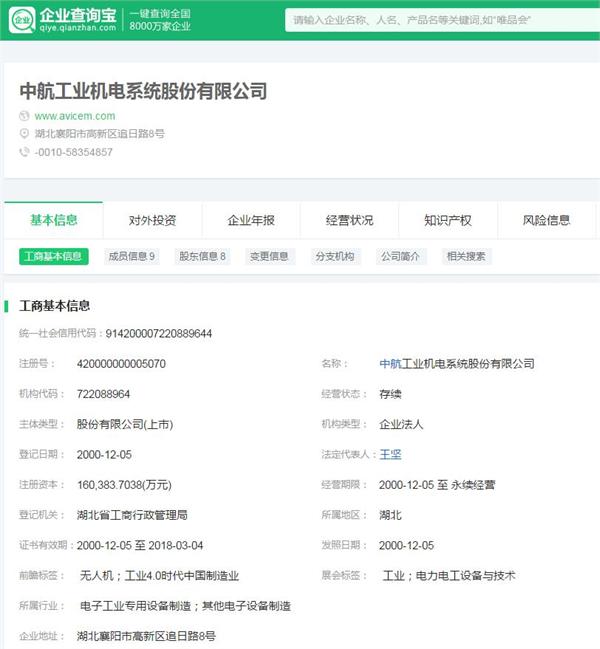600x649 pixels.
Task: Click the 所属地区 value 湖北
Action: click(390, 515)
